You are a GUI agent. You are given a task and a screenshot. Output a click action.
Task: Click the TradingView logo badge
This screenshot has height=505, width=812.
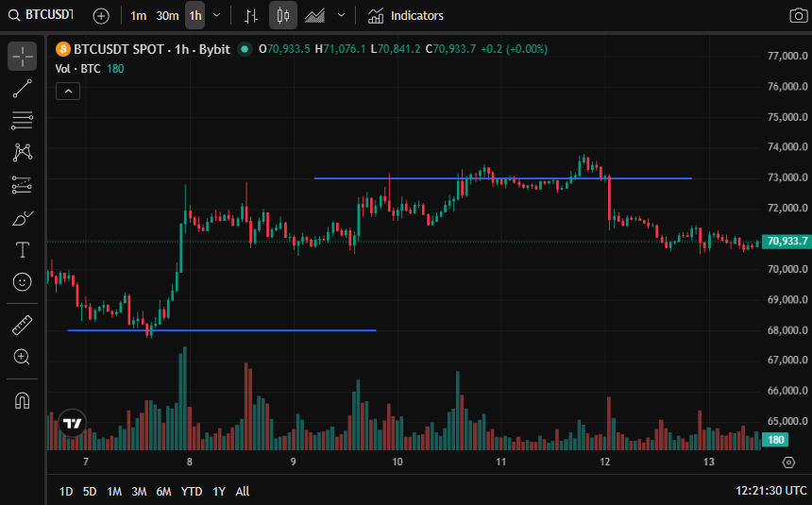tap(73, 423)
